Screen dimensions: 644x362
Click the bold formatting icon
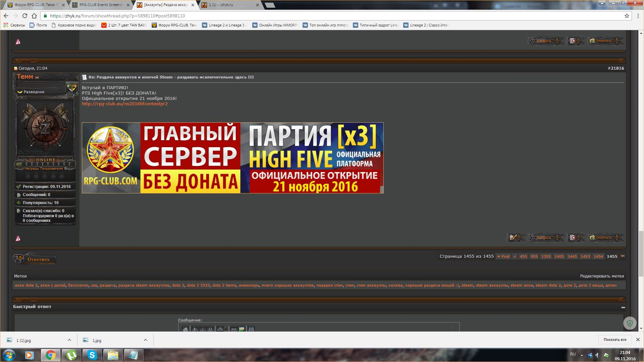click(x=195, y=329)
